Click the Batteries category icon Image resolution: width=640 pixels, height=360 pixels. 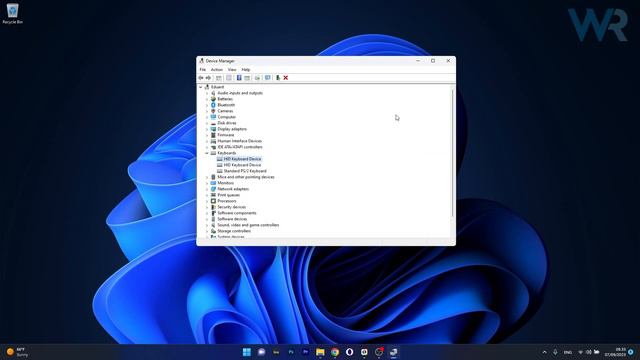(213, 99)
